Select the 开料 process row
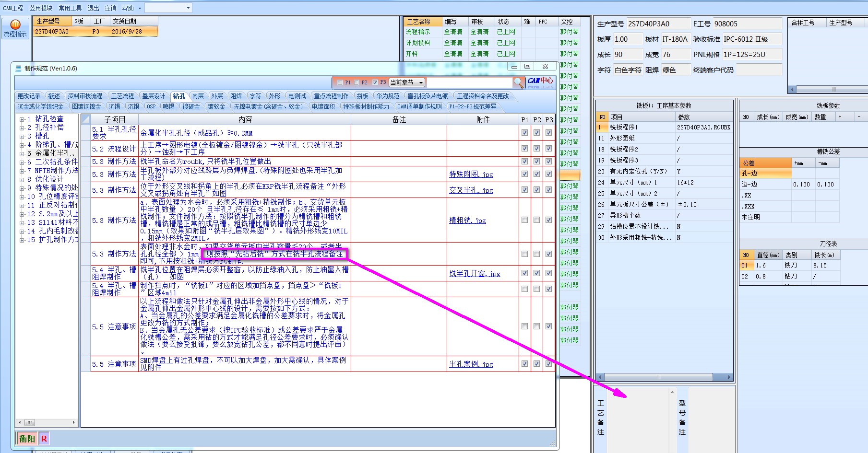868x453 pixels. 492,54
